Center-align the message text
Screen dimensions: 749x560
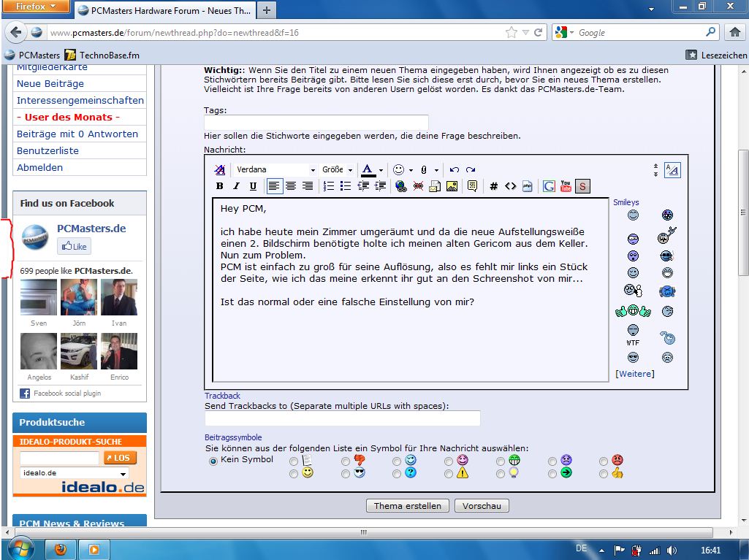point(291,186)
